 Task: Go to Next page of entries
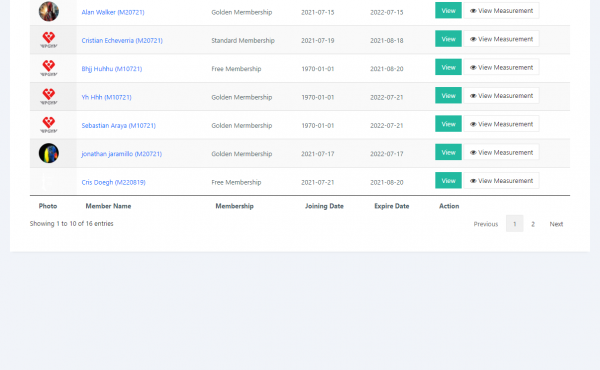pyautogui.click(x=556, y=224)
